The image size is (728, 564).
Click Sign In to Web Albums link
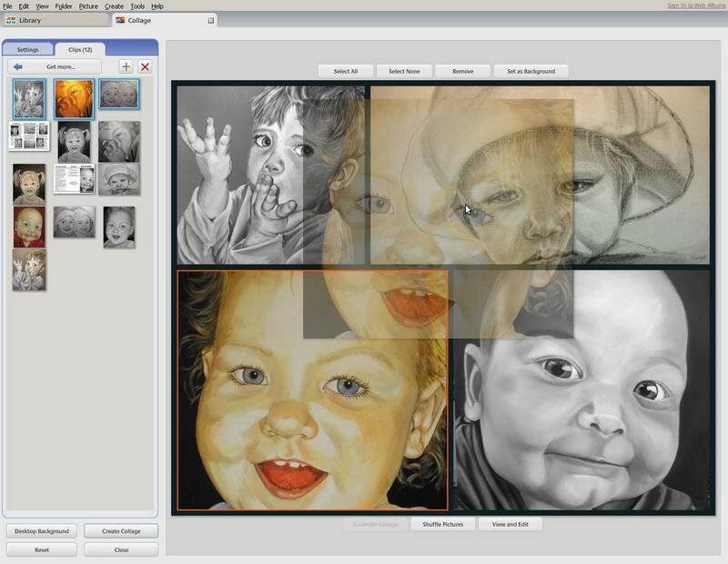click(697, 5)
